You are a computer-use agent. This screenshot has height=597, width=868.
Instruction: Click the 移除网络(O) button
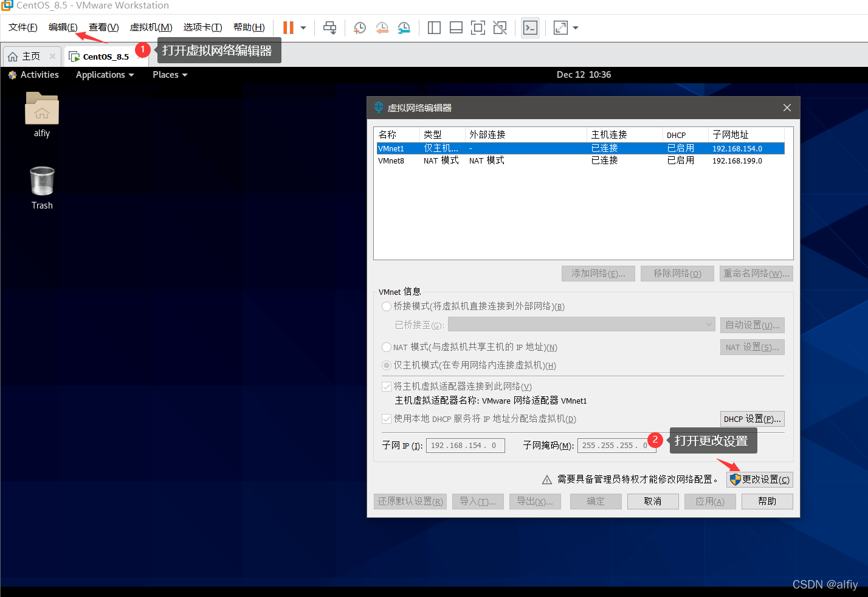[678, 274]
